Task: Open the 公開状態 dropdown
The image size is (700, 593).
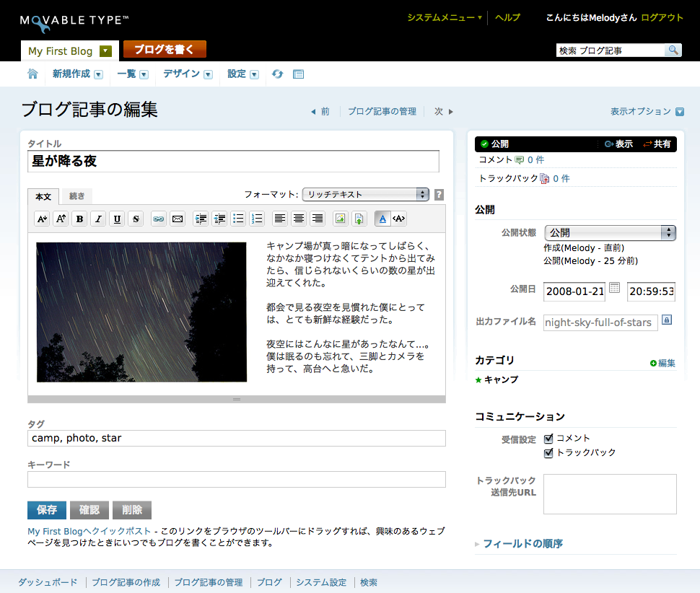Action: [x=610, y=232]
